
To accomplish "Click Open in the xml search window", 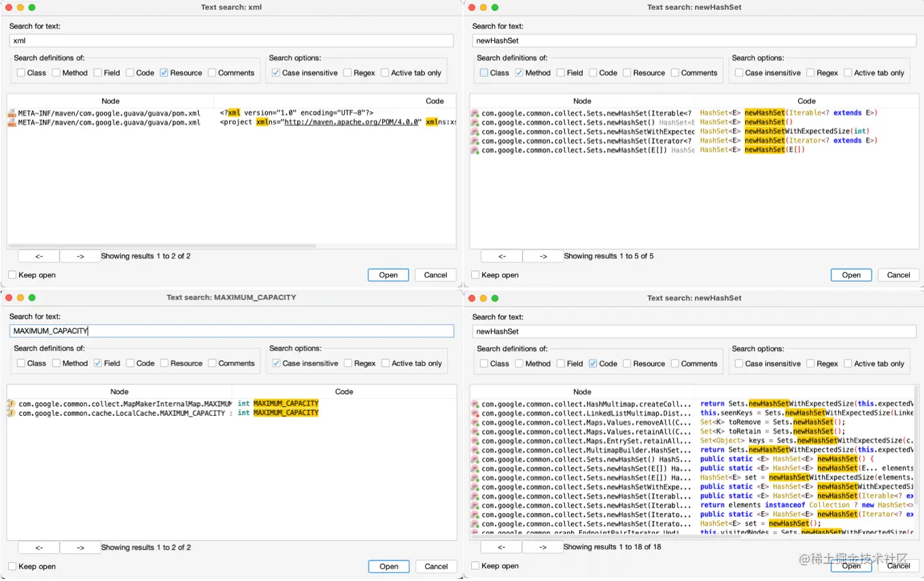I will pos(388,275).
